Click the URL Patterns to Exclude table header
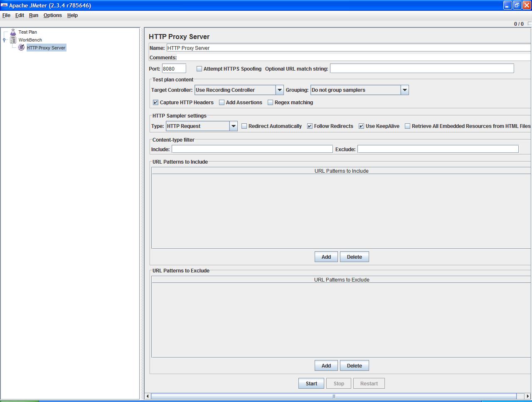The width and height of the screenshot is (532, 402). click(x=341, y=279)
